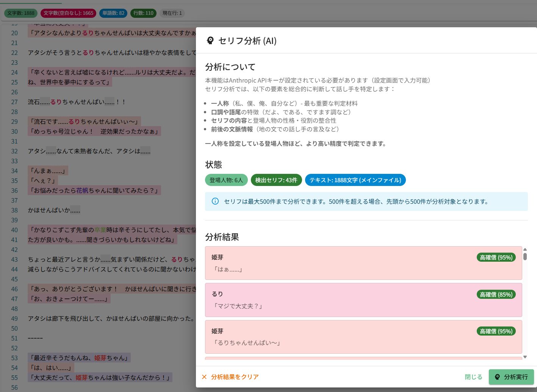Click the 高確信 (85%) confidence badge
537x392 pixels.
click(496, 294)
